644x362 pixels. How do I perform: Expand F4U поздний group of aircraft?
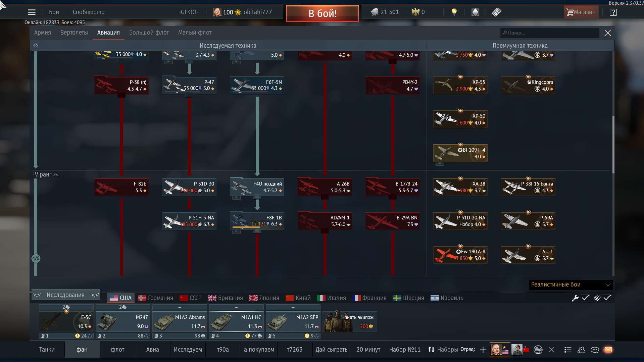pos(257,197)
